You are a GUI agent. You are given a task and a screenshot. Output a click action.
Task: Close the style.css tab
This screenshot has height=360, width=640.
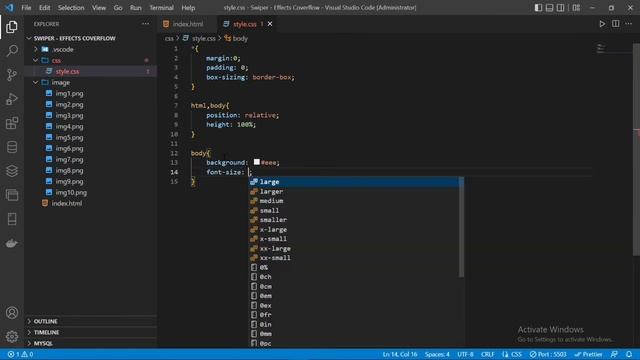point(270,24)
